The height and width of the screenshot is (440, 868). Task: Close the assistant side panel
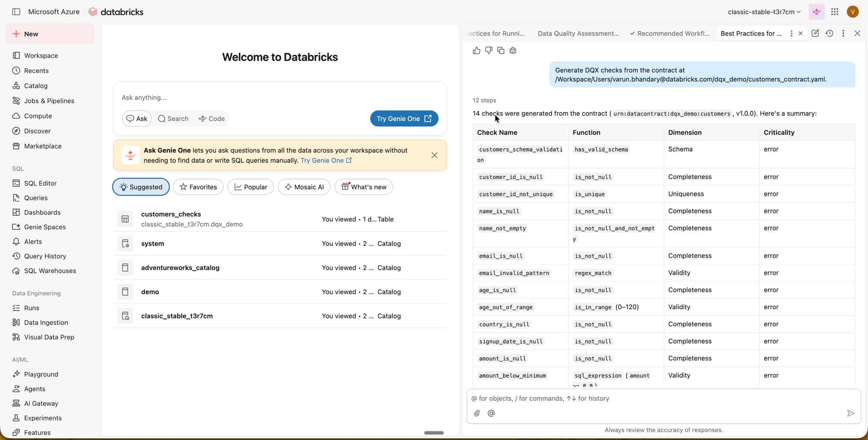click(857, 33)
